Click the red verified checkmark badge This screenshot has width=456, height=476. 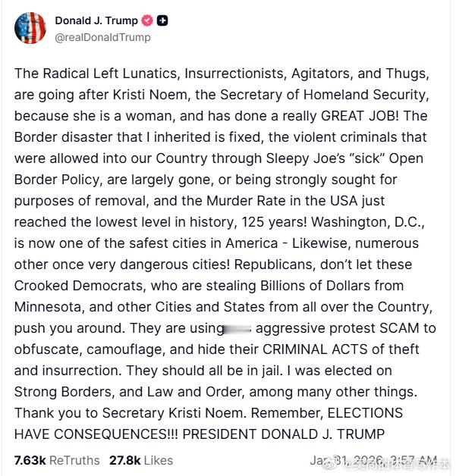[147, 21]
